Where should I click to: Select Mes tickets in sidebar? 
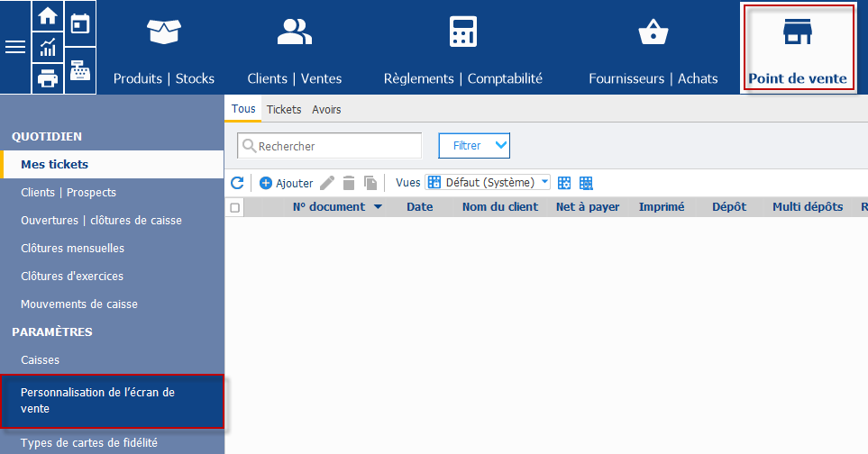coord(113,164)
